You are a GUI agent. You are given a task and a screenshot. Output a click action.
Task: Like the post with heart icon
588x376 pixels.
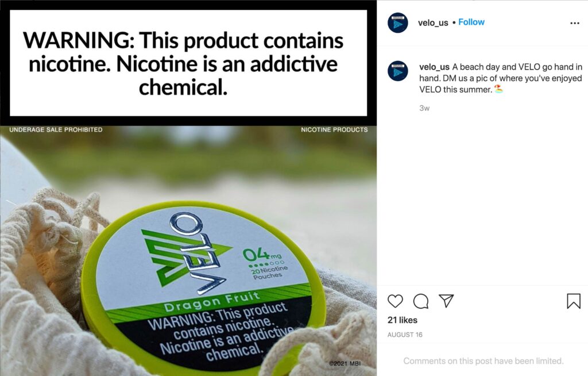point(395,301)
